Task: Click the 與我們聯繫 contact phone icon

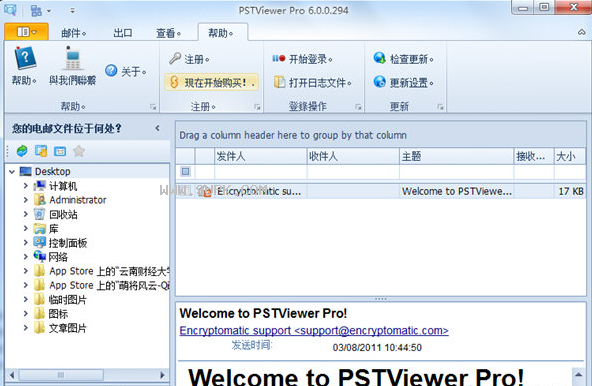Action: click(72, 59)
